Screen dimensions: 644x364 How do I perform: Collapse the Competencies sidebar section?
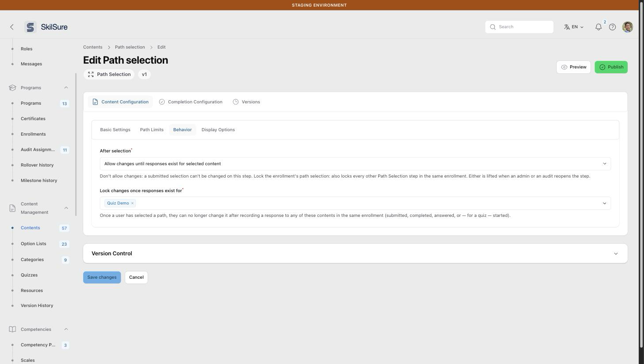[x=66, y=329]
